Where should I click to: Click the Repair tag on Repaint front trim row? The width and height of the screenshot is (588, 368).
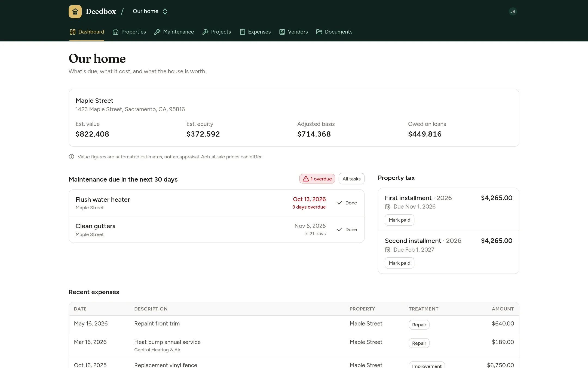419,325
